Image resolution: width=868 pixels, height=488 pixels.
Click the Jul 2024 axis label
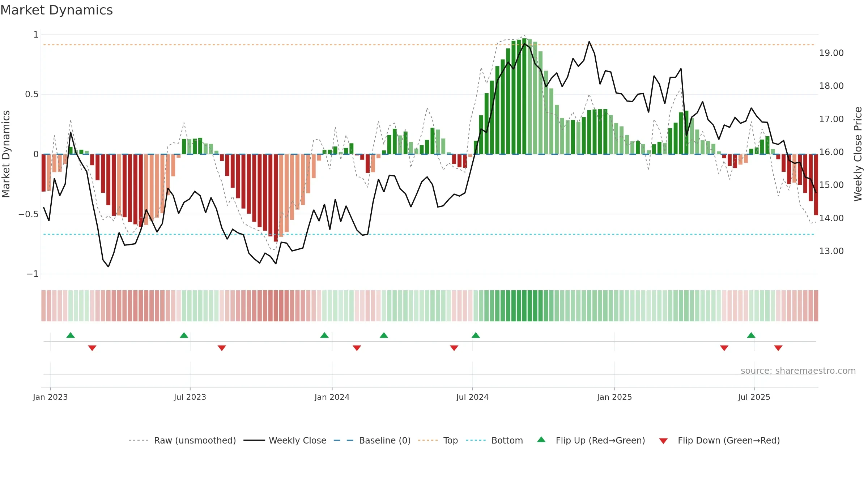point(472,397)
